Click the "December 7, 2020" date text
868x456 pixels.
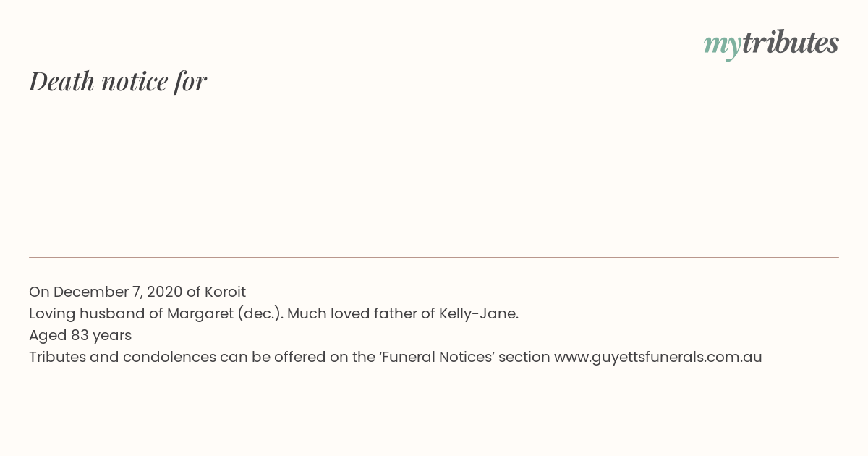point(117,292)
